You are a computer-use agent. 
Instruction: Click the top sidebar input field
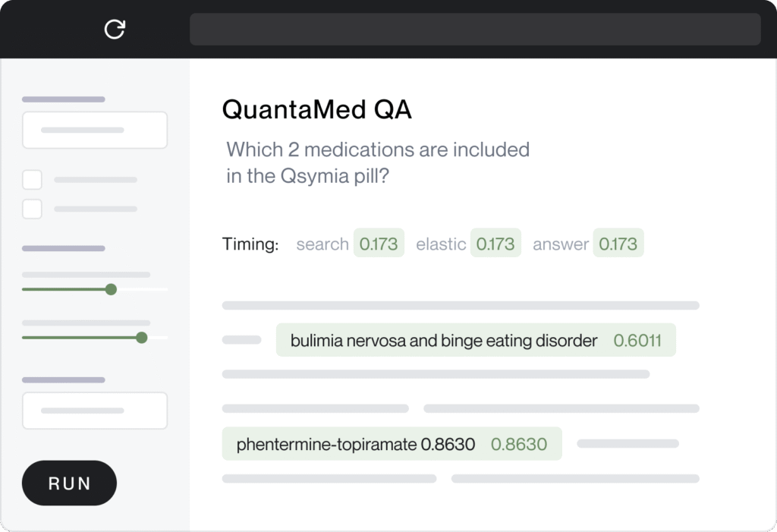point(95,130)
